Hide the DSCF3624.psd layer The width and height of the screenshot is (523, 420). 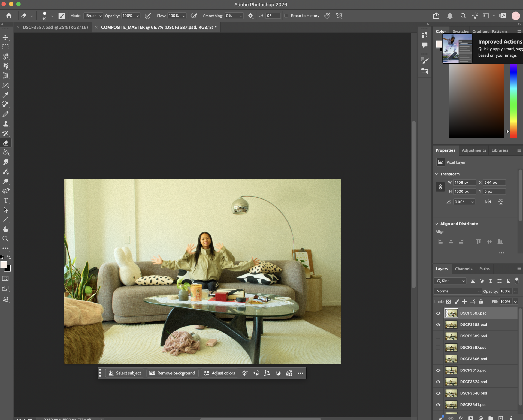(x=438, y=382)
